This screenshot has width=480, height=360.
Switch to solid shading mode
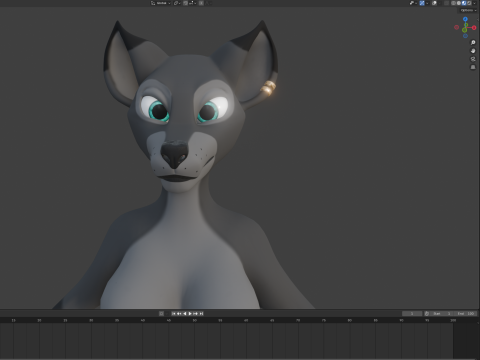click(459, 3)
